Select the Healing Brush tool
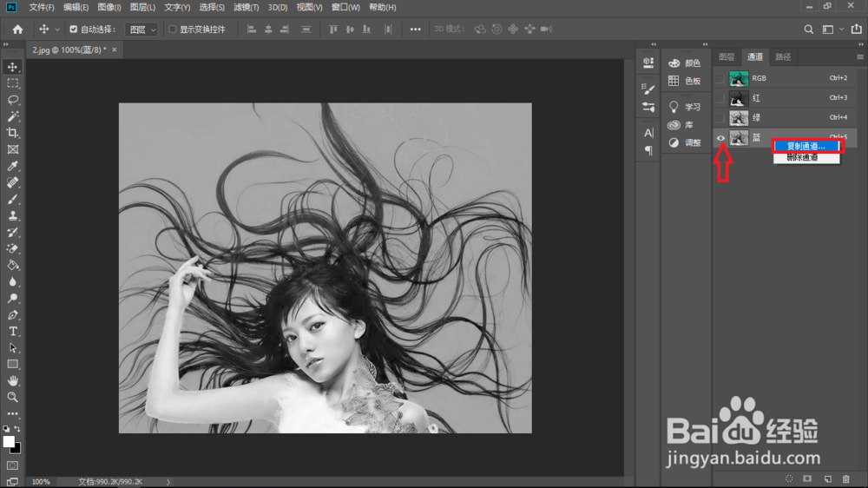This screenshot has width=868, height=488. tap(12, 183)
